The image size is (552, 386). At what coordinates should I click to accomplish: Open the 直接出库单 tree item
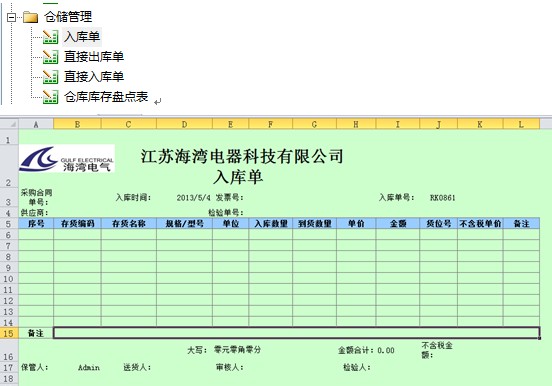(x=94, y=57)
